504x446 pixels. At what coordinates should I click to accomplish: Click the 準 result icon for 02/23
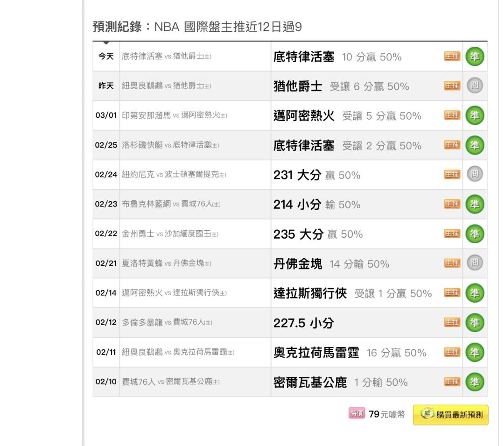(x=475, y=204)
